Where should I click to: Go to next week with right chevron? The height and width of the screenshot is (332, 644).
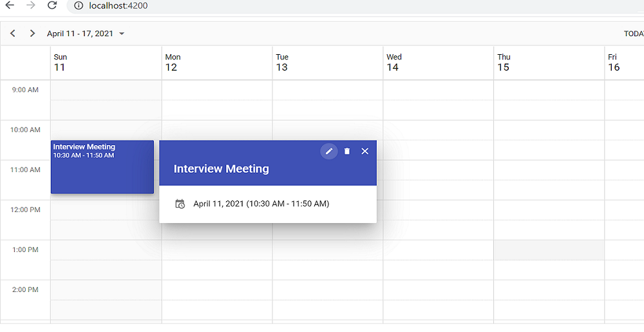[x=32, y=34]
